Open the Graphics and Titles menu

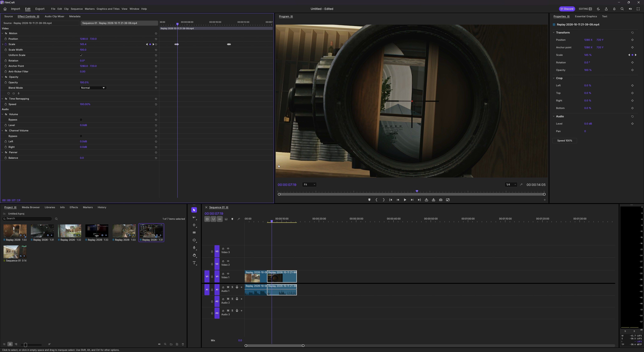click(108, 9)
